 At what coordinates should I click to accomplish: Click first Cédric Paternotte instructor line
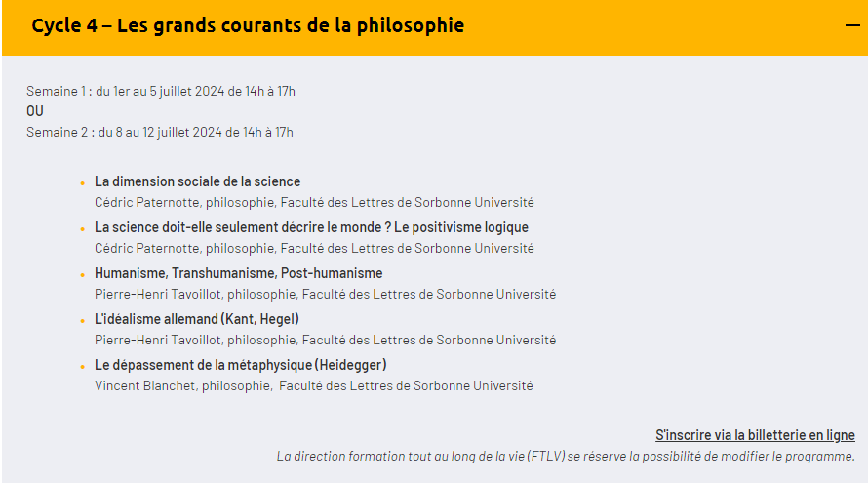(x=313, y=203)
